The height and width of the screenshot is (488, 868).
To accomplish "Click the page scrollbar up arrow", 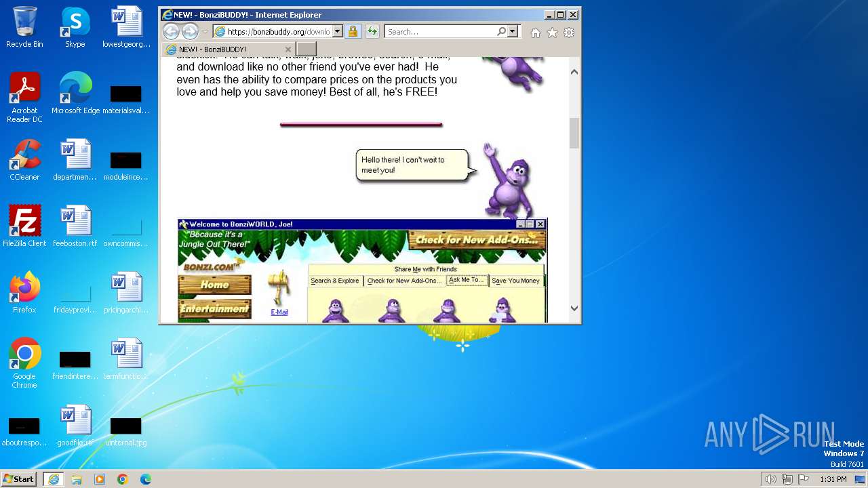I will pos(574,71).
